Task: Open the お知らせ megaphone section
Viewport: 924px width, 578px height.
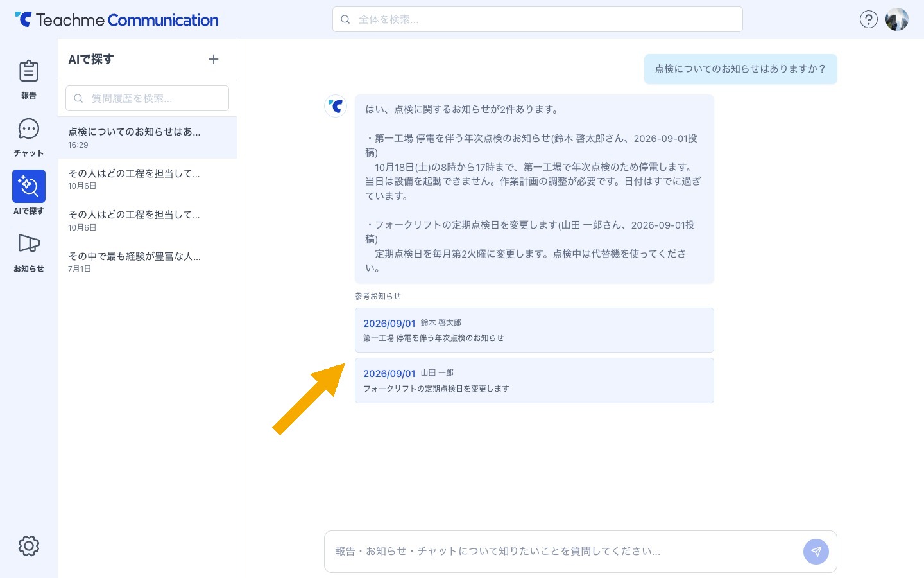Action: click(x=29, y=252)
